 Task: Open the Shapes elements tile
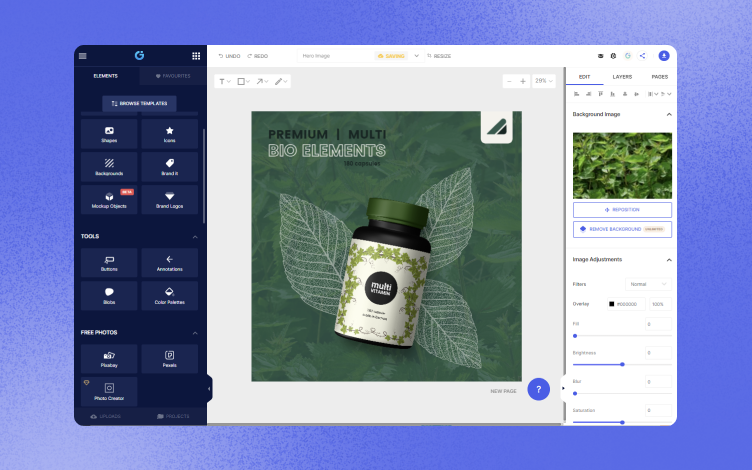coord(109,134)
